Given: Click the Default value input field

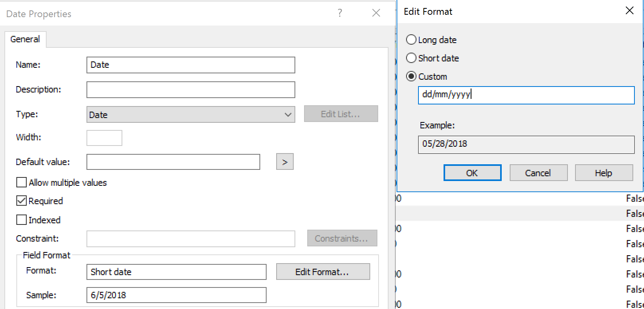Looking at the screenshot, I should point(173,162).
